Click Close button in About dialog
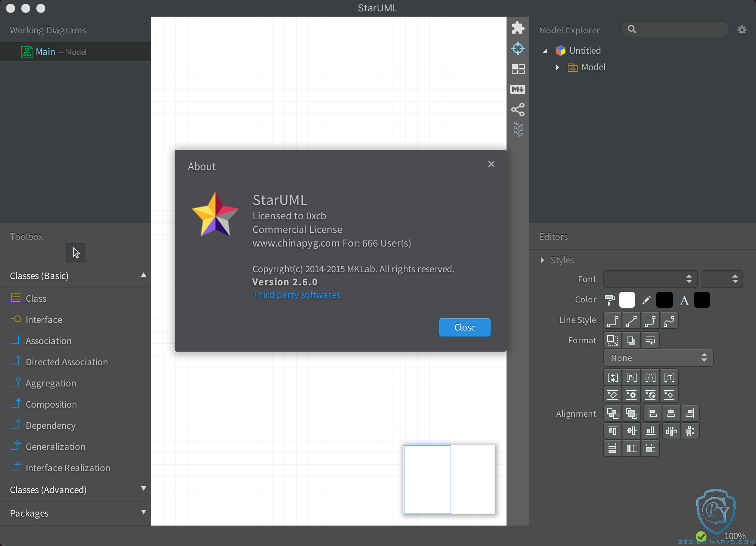This screenshot has width=756, height=546. tap(465, 327)
